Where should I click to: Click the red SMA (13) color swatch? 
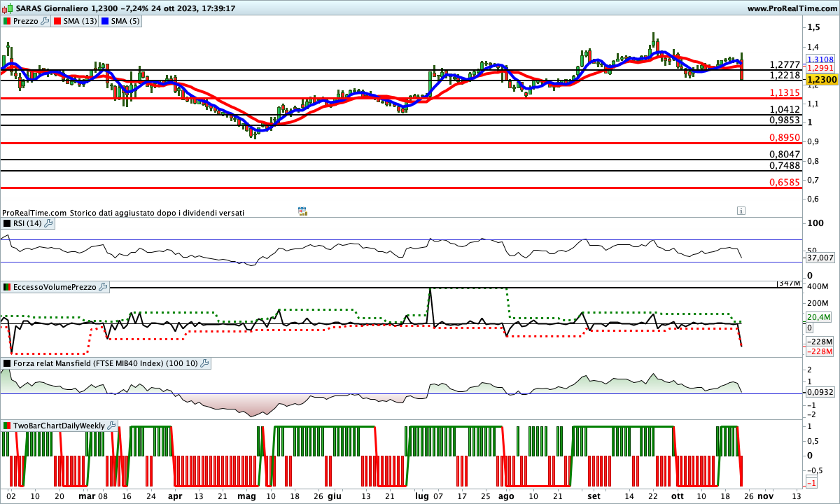57,22
